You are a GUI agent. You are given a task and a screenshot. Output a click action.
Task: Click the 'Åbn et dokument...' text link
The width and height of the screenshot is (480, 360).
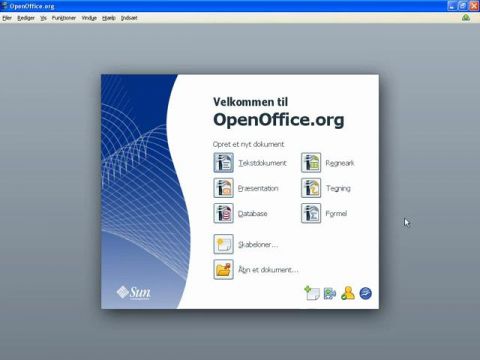click(268, 270)
